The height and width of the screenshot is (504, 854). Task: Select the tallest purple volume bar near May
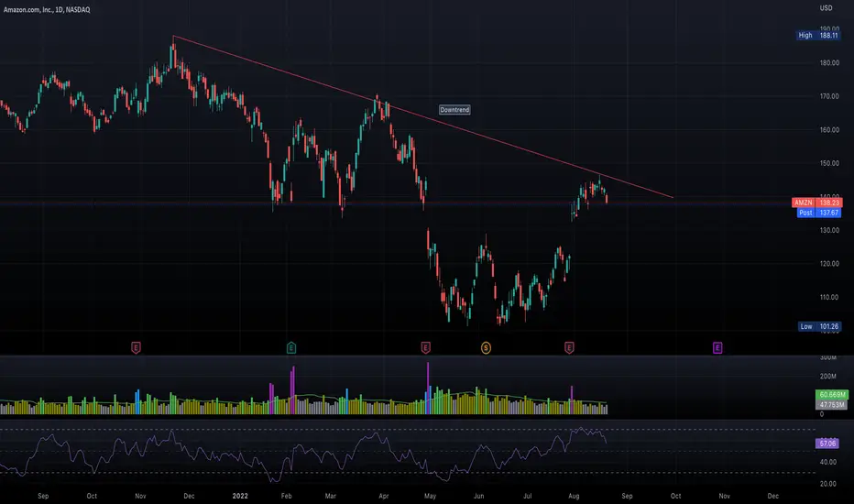click(428, 388)
